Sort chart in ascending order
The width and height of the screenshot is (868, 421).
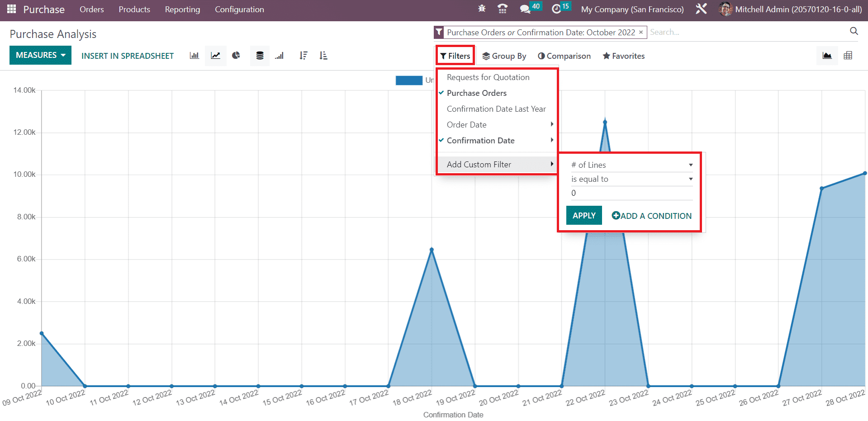(323, 56)
